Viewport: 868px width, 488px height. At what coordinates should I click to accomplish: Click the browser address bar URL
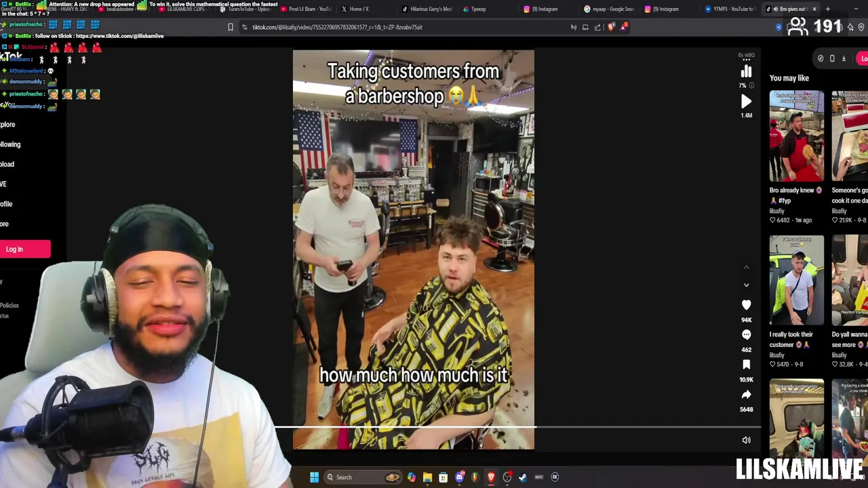point(337,27)
